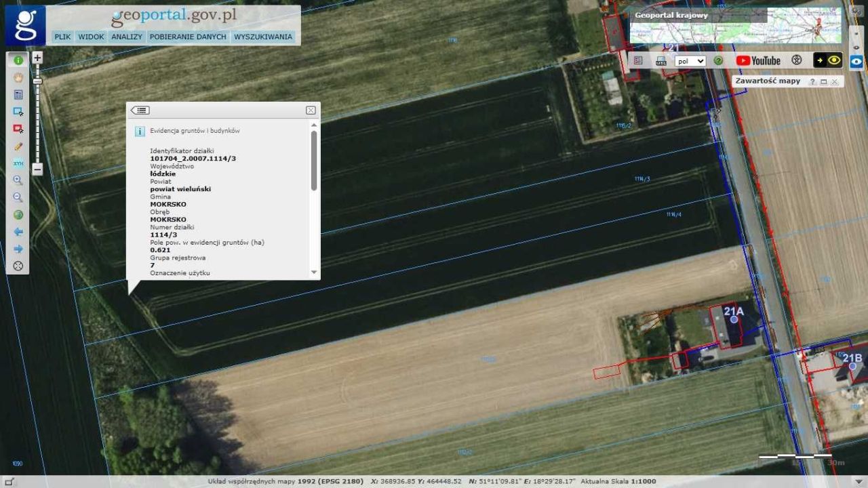Close the parcel info popup

[x=311, y=110]
